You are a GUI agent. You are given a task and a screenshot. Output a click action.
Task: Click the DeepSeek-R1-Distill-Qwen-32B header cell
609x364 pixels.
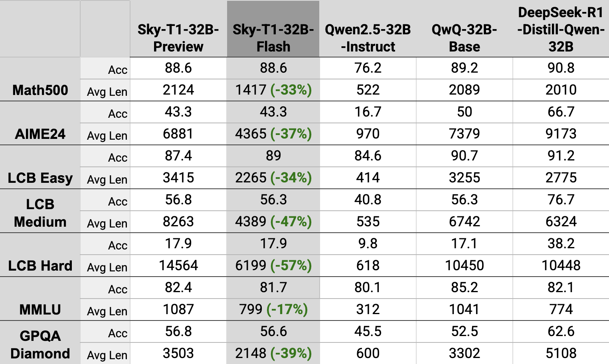coord(561,30)
